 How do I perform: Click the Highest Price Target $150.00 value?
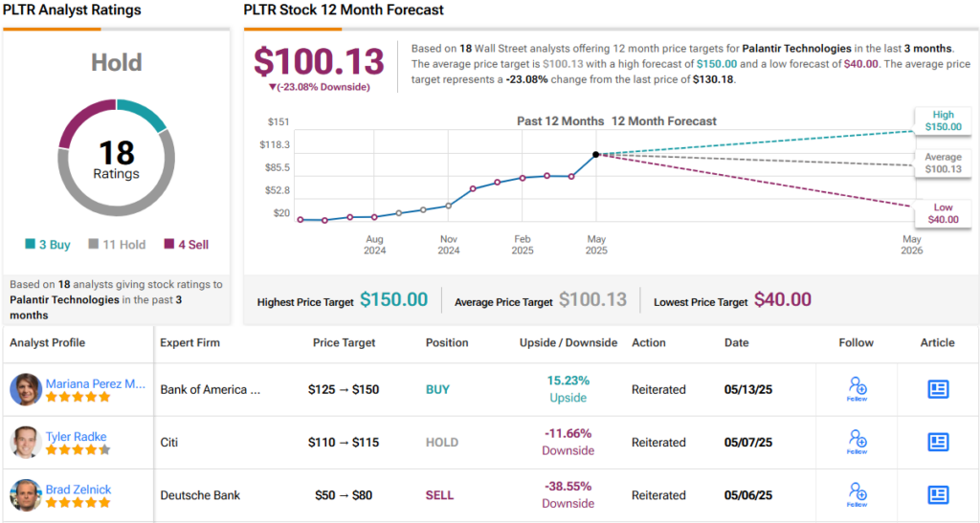[393, 299]
